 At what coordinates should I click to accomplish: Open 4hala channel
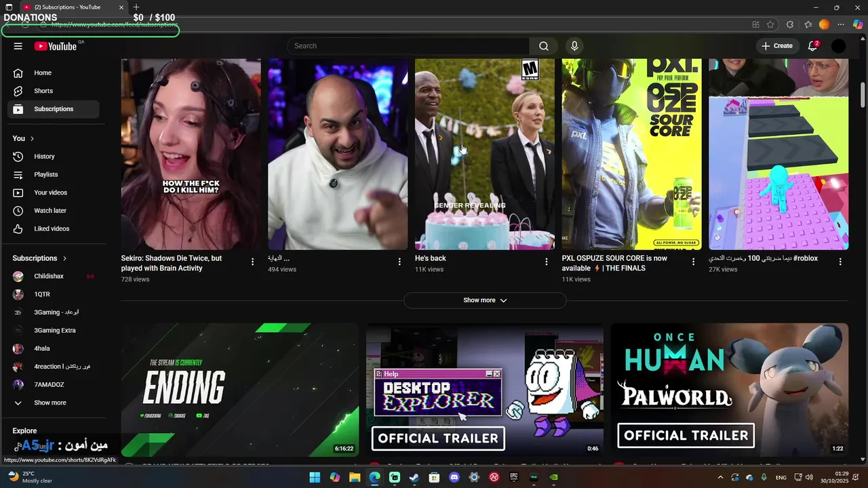coord(54,348)
